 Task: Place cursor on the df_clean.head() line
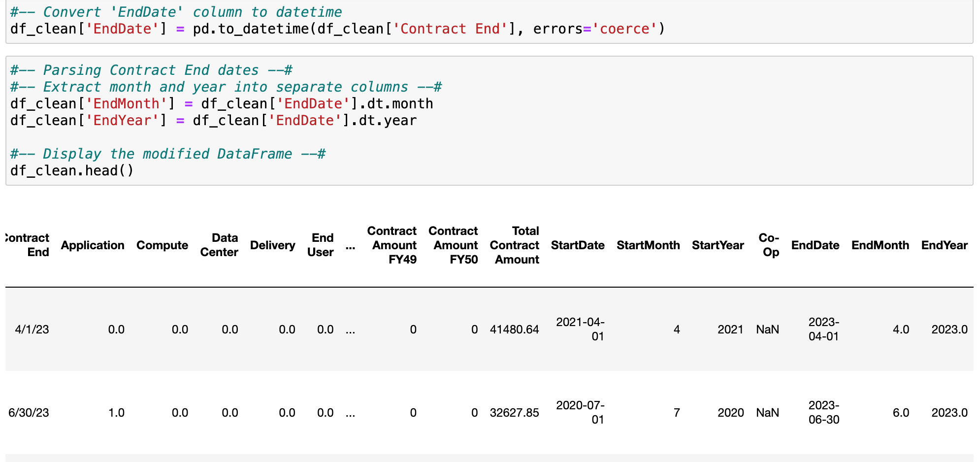[72, 171]
